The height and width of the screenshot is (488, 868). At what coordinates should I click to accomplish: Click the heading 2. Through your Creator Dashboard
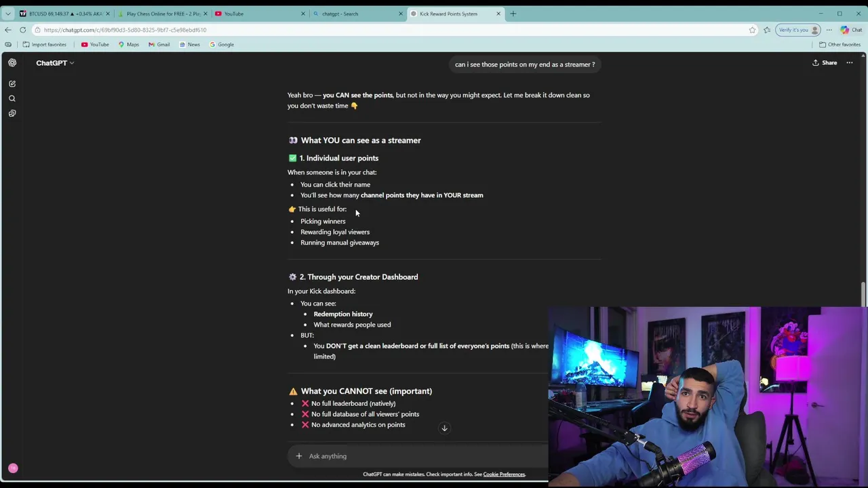(x=359, y=277)
